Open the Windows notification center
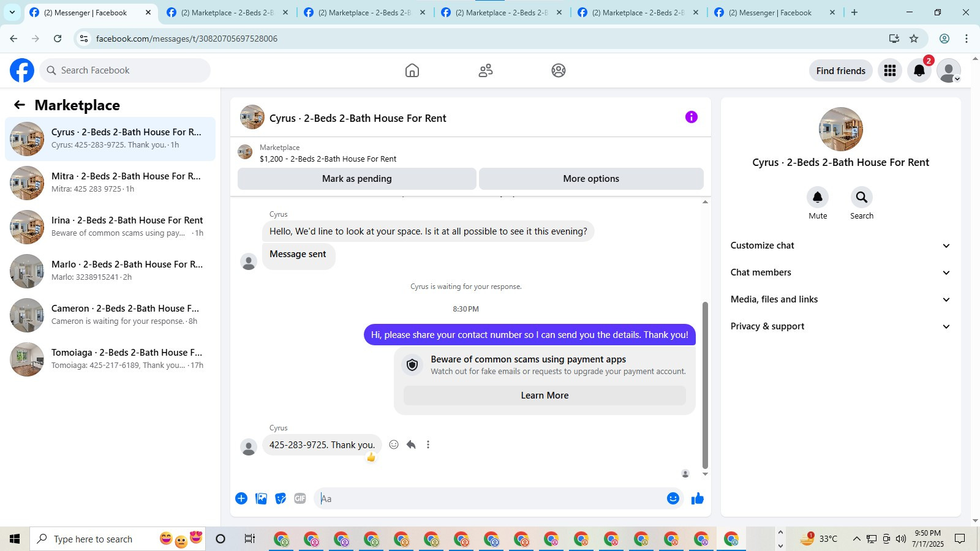This screenshot has width=980, height=551. [960, 539]
